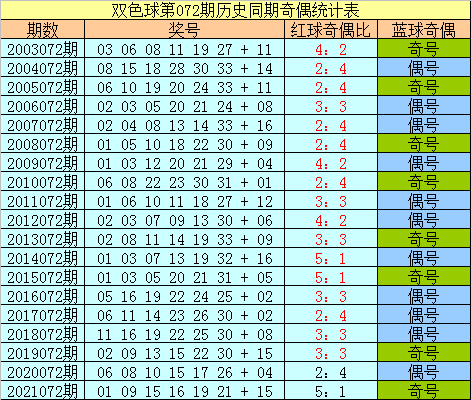Click numbers 06 10 19 20 24 33 + 11
This screenshot has height=400, width=471.
(x=184, y=88)
